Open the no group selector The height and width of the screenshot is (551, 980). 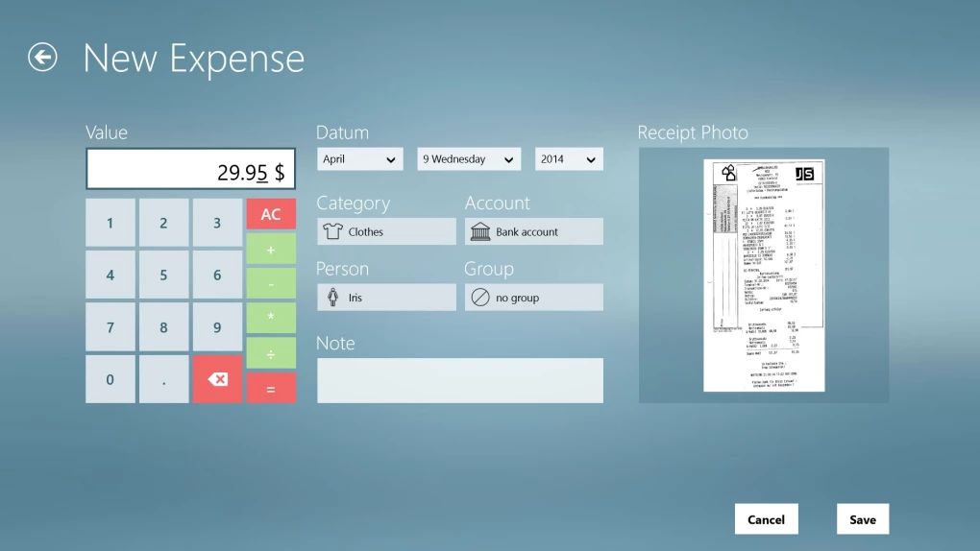coord(533,298)
